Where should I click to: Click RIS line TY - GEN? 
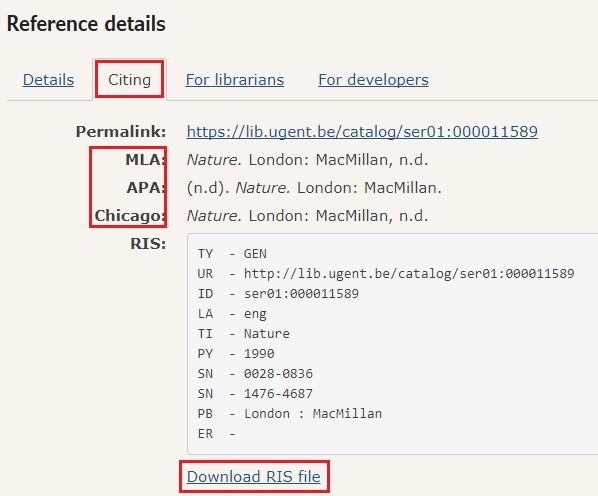click(x=232, y=254)
